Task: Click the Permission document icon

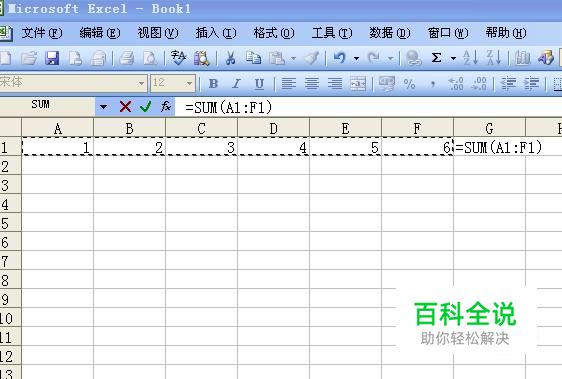Action: 75,58
